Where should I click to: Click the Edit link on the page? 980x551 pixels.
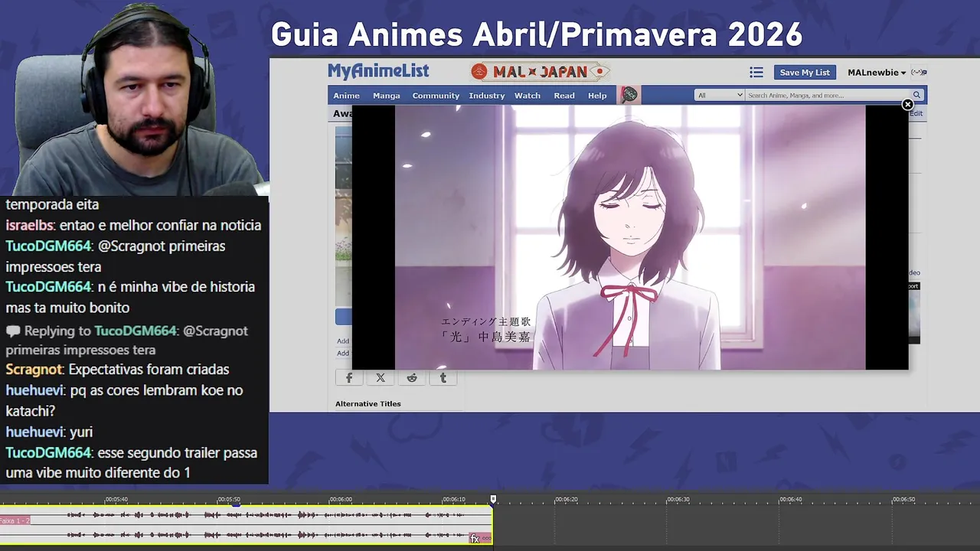coord(916,113)
